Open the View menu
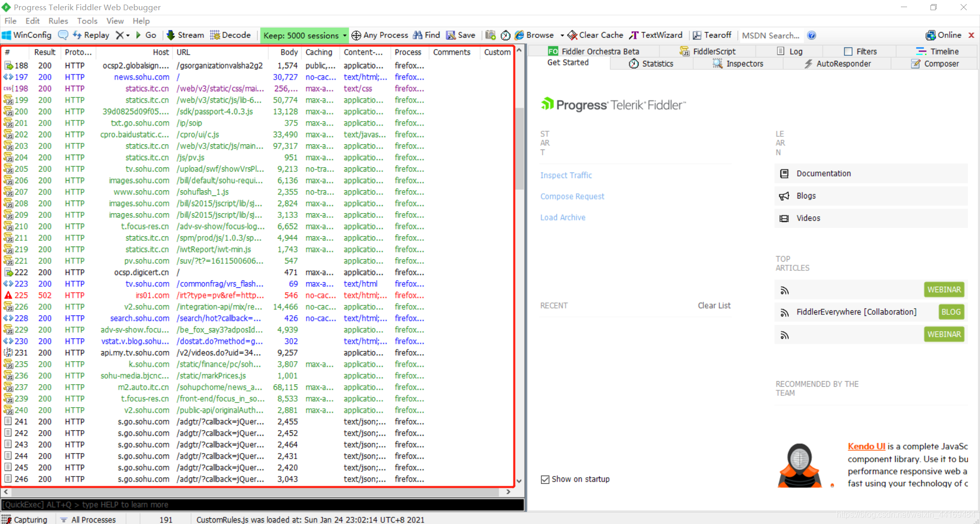Screen dimensions: 980x524 click(x=115, y=21)
